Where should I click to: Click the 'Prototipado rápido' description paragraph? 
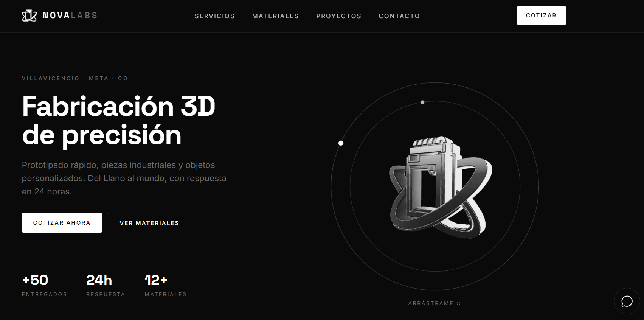point(124,178)
